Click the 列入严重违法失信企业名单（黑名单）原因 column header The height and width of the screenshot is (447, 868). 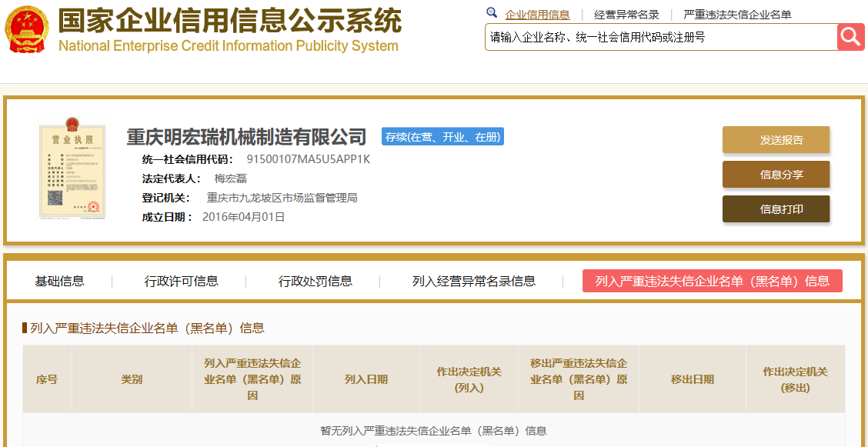tap(252, 379)
